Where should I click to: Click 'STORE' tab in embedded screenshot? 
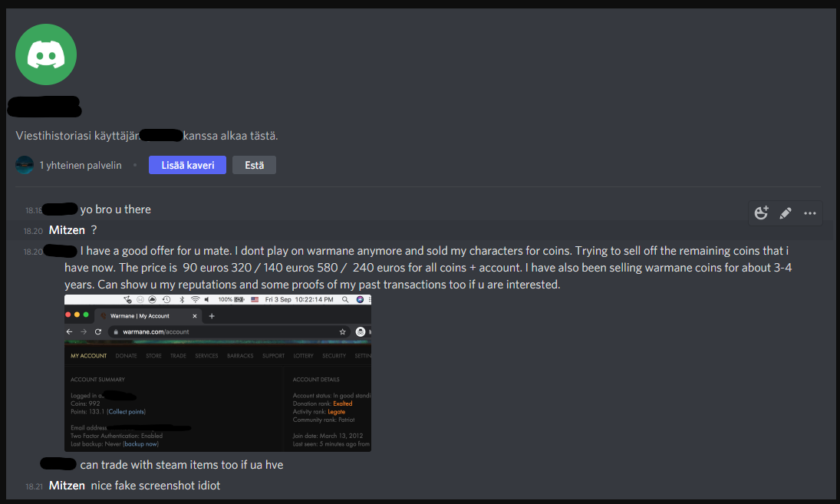[153, 356]
